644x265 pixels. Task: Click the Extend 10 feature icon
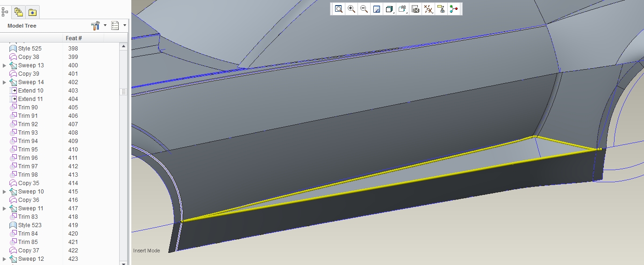[14, 91]
